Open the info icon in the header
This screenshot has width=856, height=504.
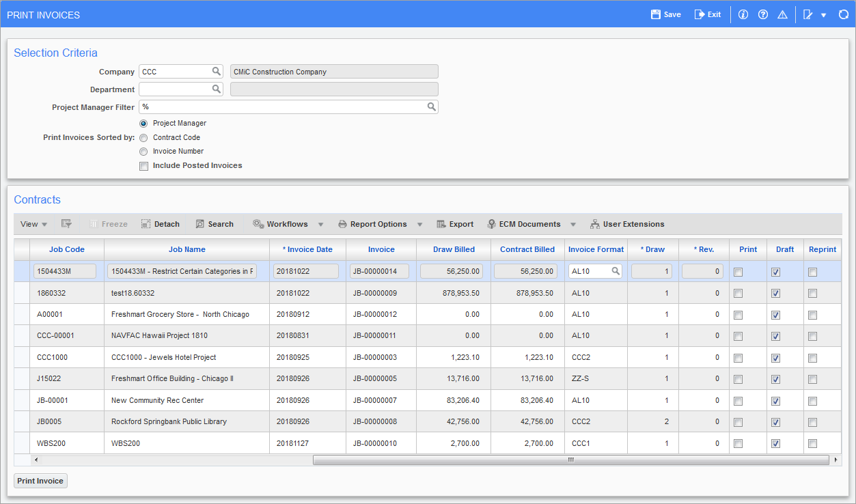(x=743, y=14)
